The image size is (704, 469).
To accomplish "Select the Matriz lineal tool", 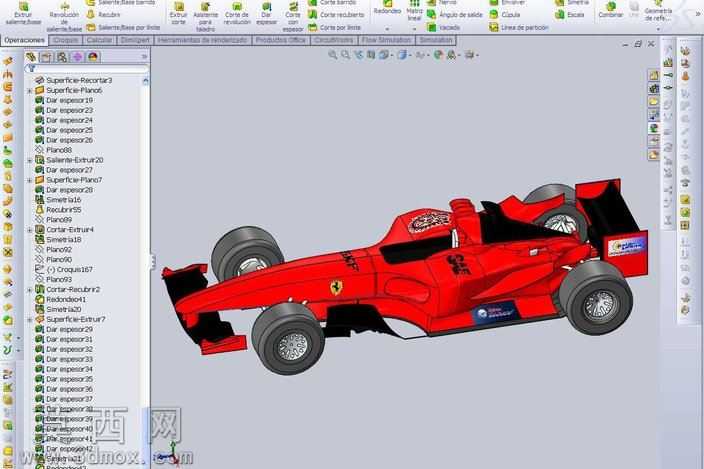I will coord(414,11).
